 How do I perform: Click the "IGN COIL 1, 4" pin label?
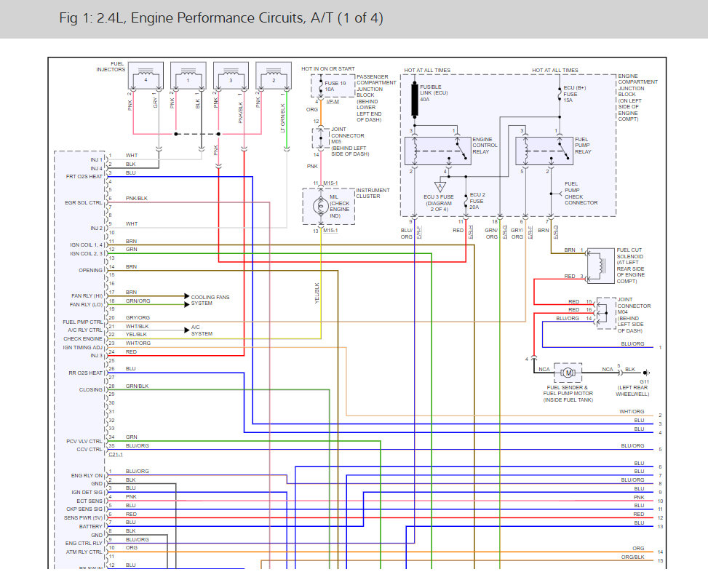[87, 245]
